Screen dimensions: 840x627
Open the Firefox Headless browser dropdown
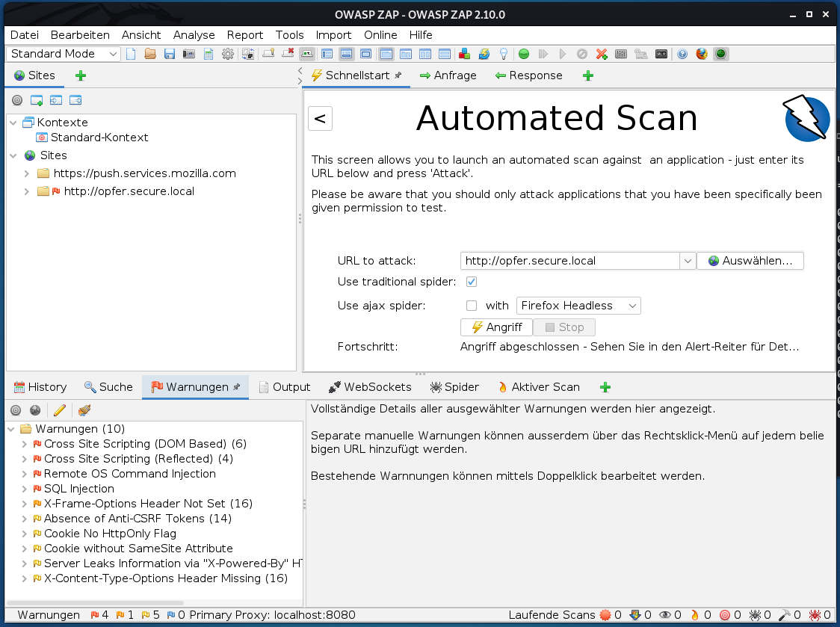tap(578, 306)
